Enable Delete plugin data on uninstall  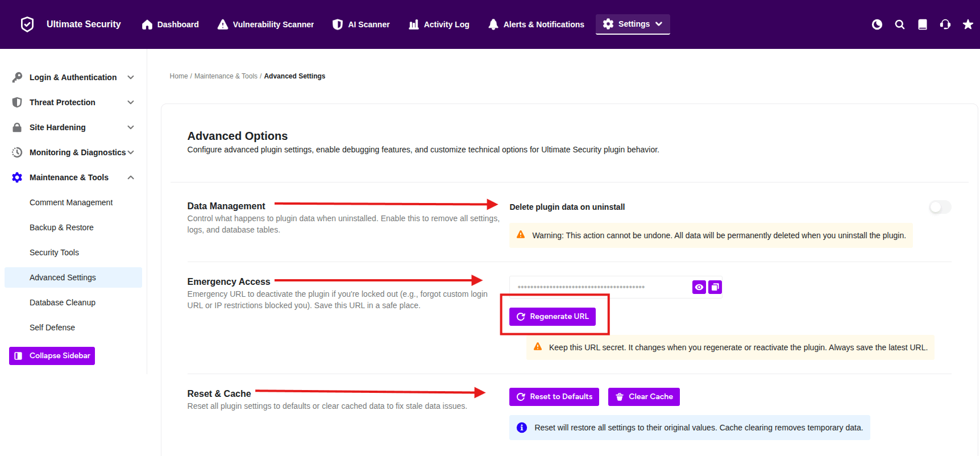940,208
